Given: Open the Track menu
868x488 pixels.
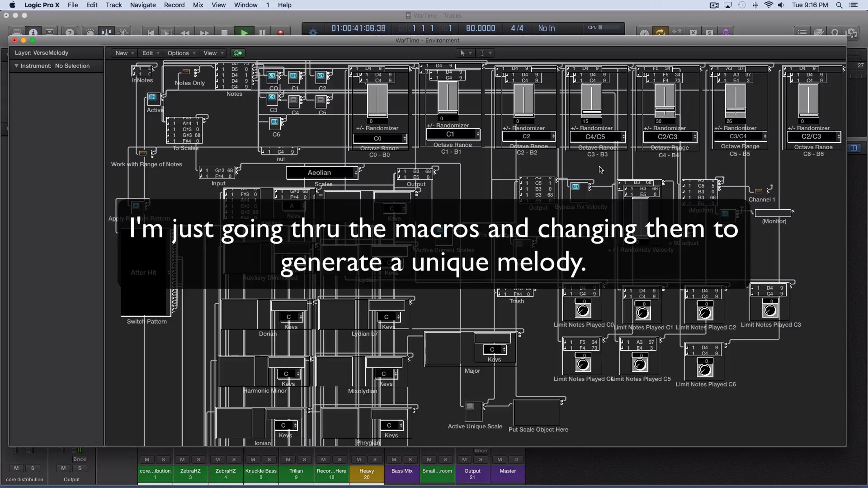Looking at the screenshot, I should click(114, 5).
